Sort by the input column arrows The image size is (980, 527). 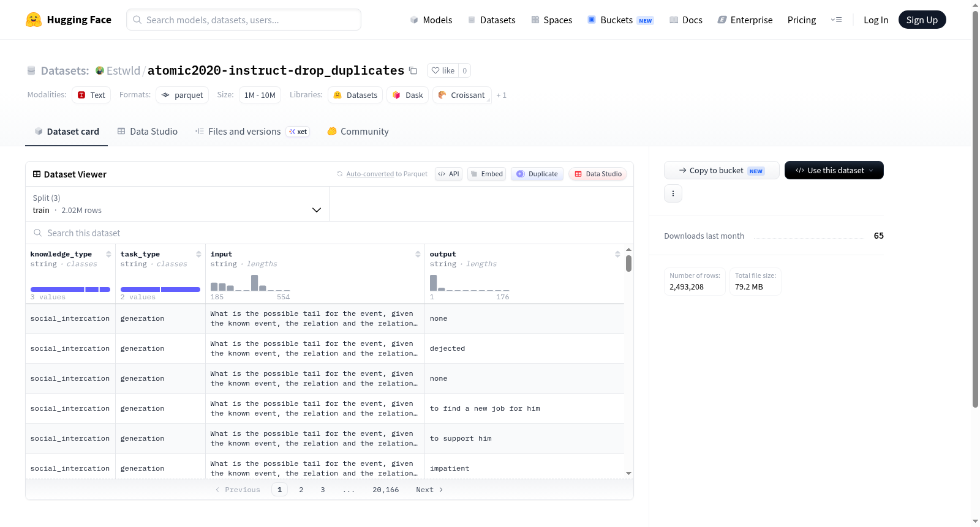pyautogui.click(x=418, y=254)
